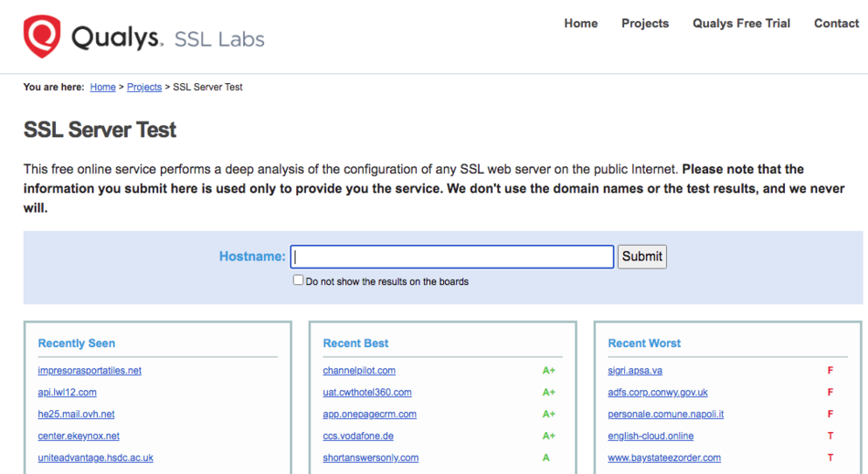This screenshot has width=868, height=474.
Task: Follow the Projects breadcrumb link
Action: [144, 87]
